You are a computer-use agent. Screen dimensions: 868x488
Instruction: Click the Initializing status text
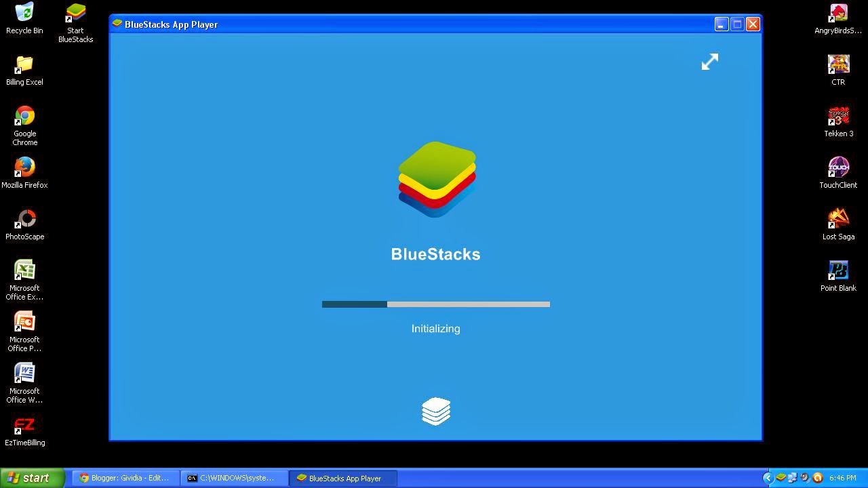pyautogui.click(x=435, y=329)
